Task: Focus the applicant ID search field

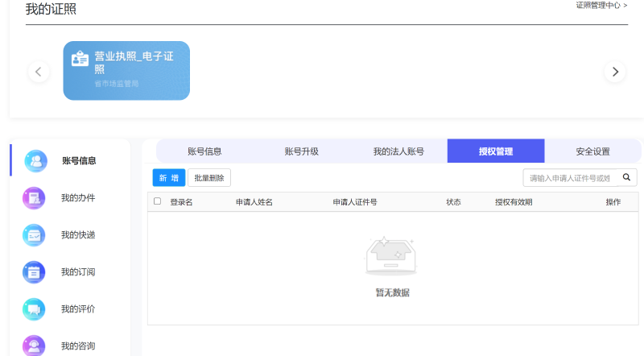Action: tap(569, 177)
